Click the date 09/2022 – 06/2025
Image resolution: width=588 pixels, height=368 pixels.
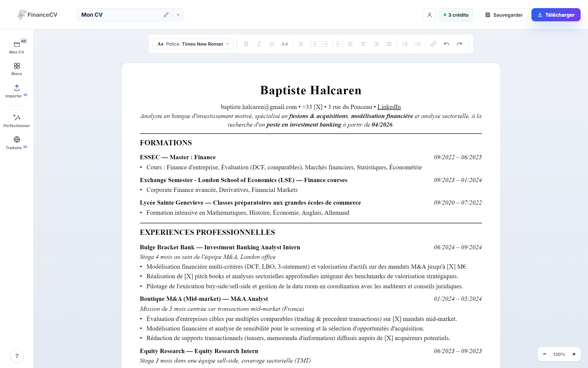[x=458, y=157]
